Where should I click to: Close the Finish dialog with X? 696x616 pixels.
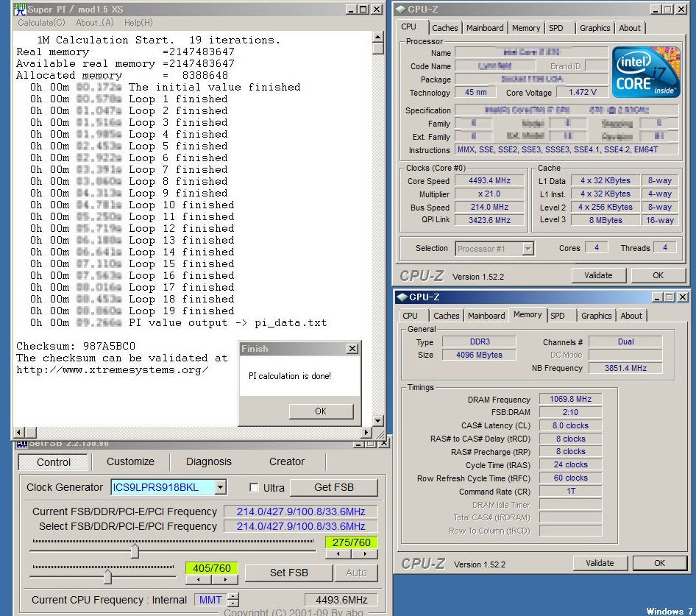pyautogui.click(x=352, y=349)
